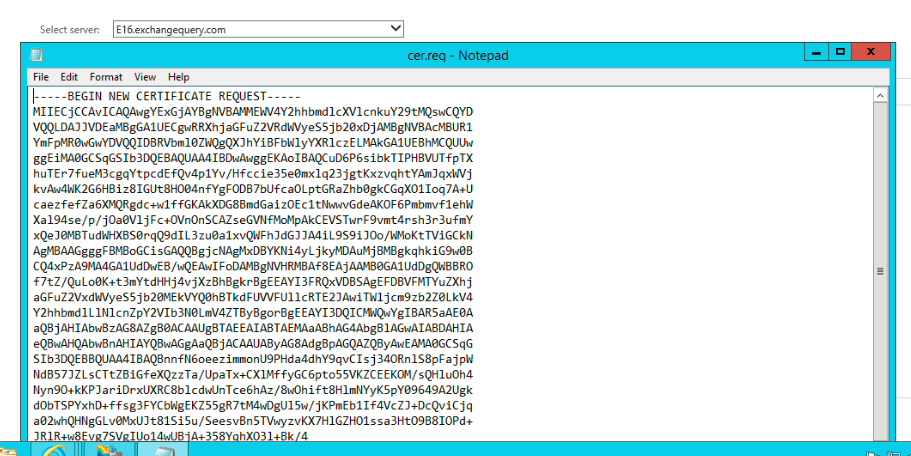911x456 pixels.
Task: Open the View menu in Notepad
Action: click(145, 77)
